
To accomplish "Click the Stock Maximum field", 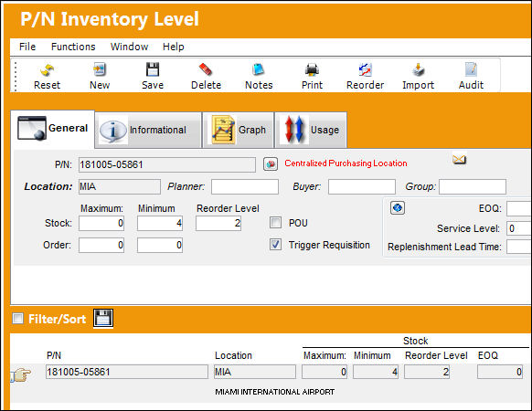I will click(x=101, y=223).
